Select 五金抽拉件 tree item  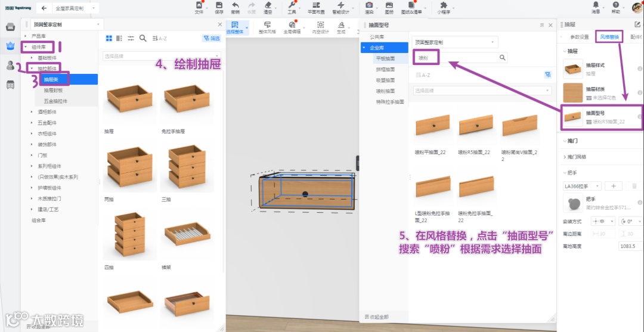coord(55,101)
